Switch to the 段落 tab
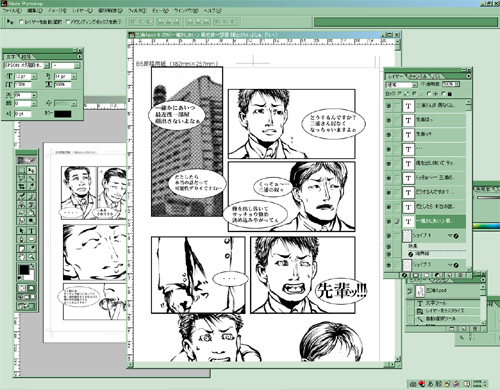 pyautogui.click(x=26, y=57)
